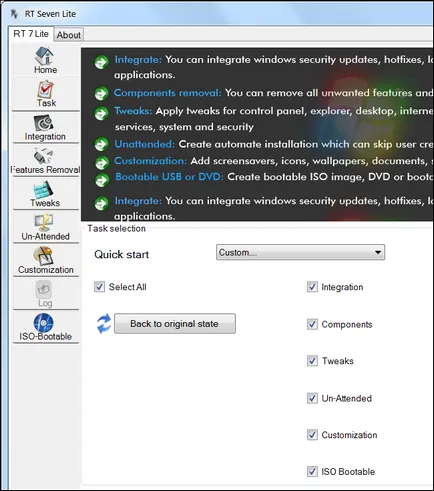
Task: Select the RT 7 Lite tab
Action: pyautogui.click(x=31, y=34)
